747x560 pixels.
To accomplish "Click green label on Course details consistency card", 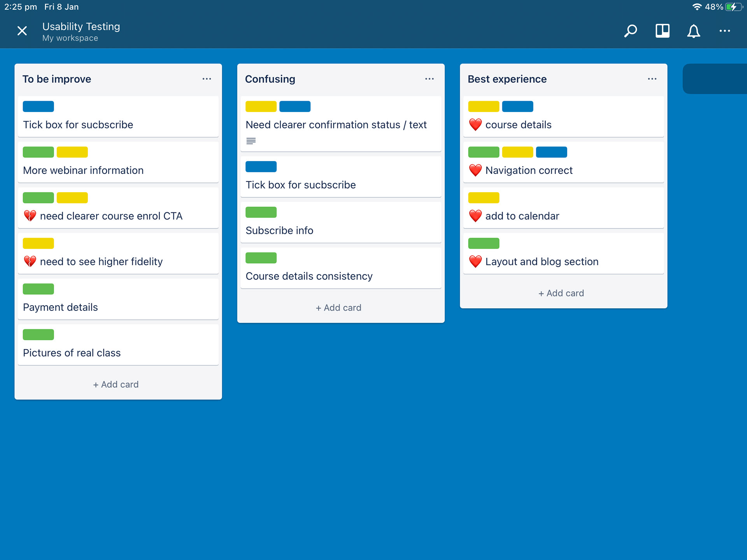I will tap(261, 258).
